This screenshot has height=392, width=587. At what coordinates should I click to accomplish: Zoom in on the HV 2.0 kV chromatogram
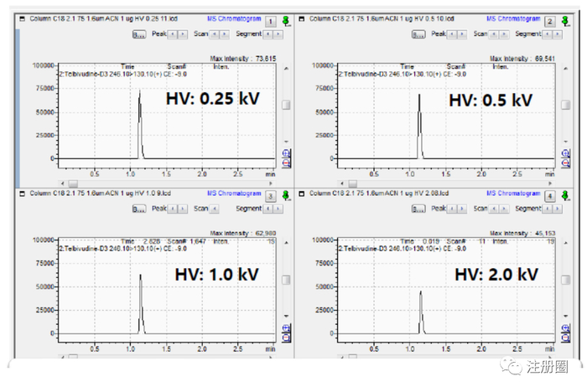pyautogui.click(x=565, y=328)
